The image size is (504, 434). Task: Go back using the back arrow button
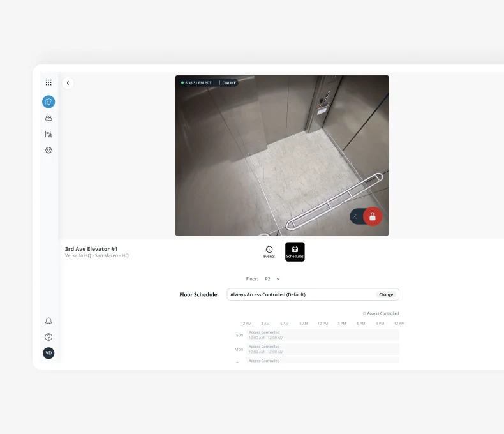(x=68, y=83)
